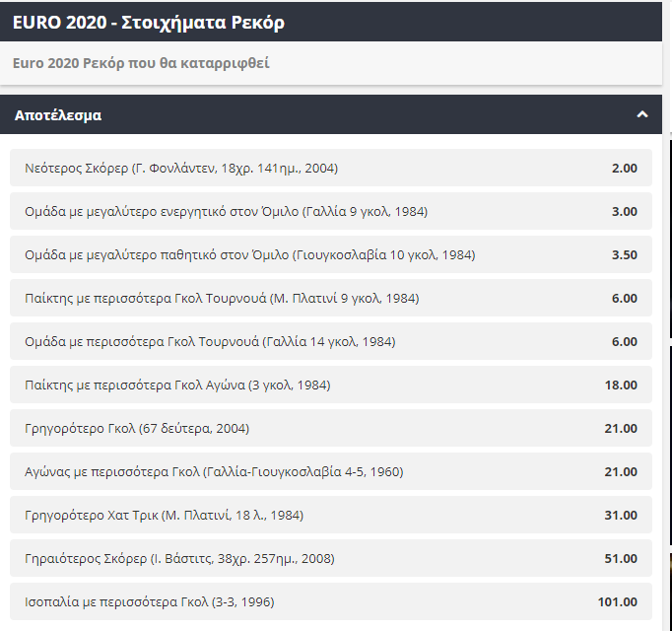Viewport: 672px width, 631px height.
Task: Select Παίκτης με περισσότερα Γκολ Αγώνα
Action: 331,385
